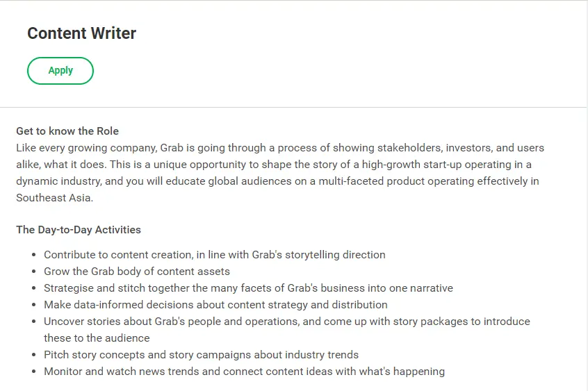Click the "Make data-informed decisions" bullet
The height and width of the screenshot is (391, 588).
pyautogui.click(x=215, y=305)
